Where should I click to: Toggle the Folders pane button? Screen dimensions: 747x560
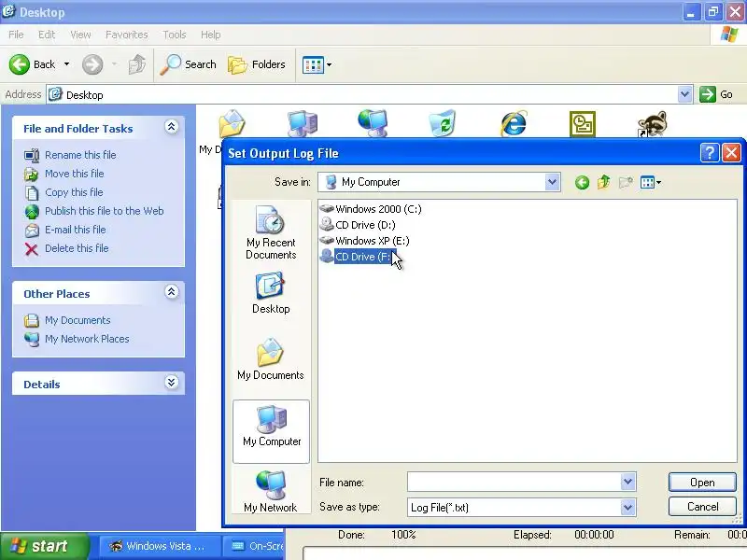click(256, 64)
